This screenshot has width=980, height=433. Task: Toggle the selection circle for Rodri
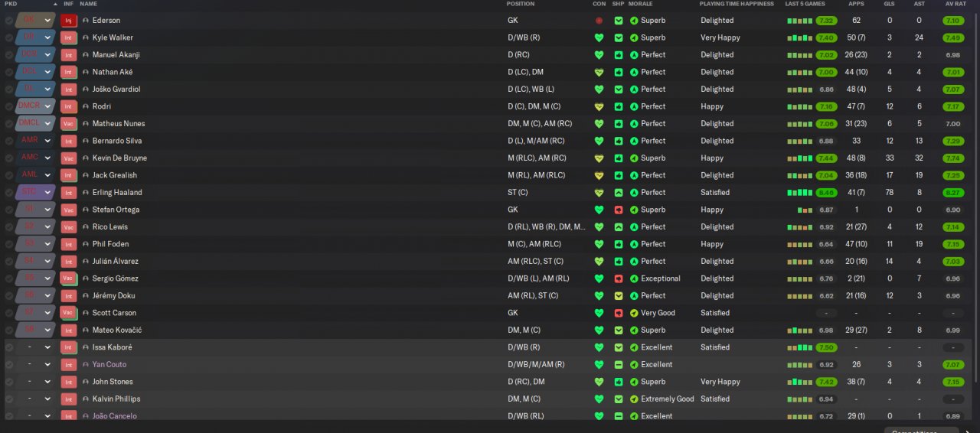coord(8,106)
